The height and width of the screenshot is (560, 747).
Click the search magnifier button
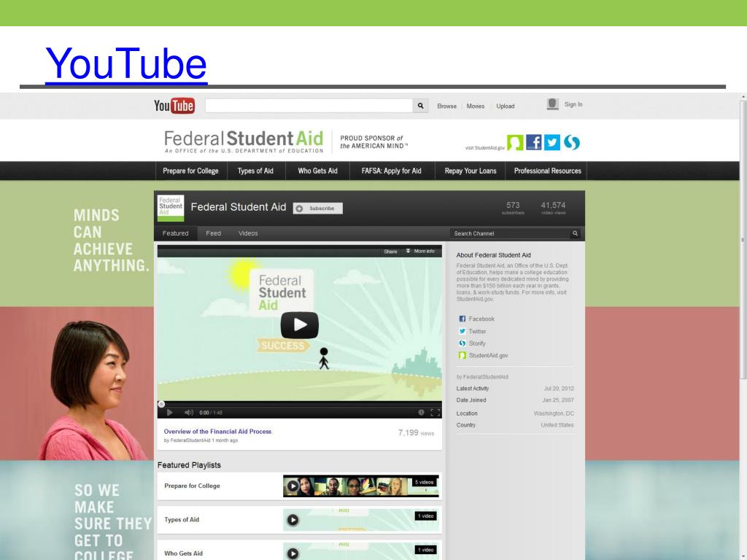point(421,106)
